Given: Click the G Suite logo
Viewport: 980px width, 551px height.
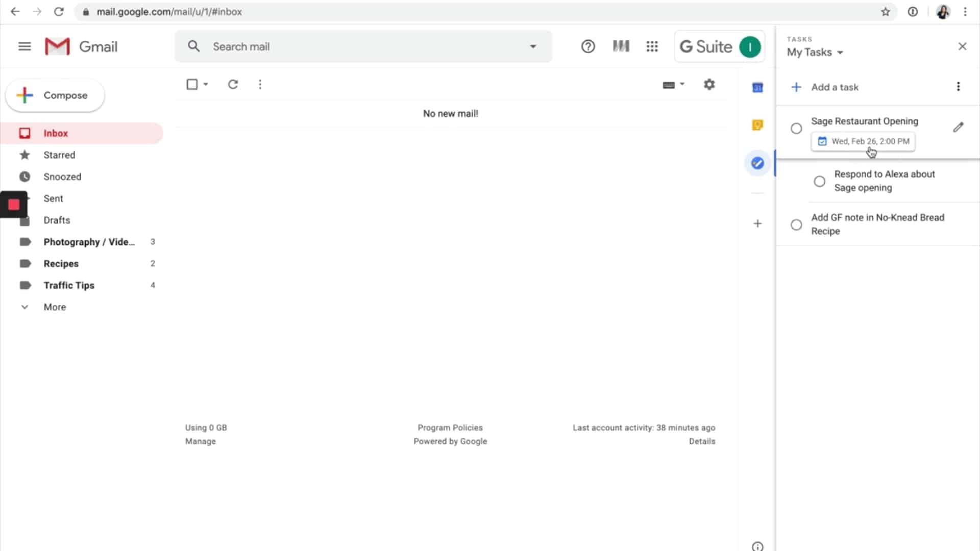Looking at the screenshot, I should pyautogui.click(x=706, y=47).
